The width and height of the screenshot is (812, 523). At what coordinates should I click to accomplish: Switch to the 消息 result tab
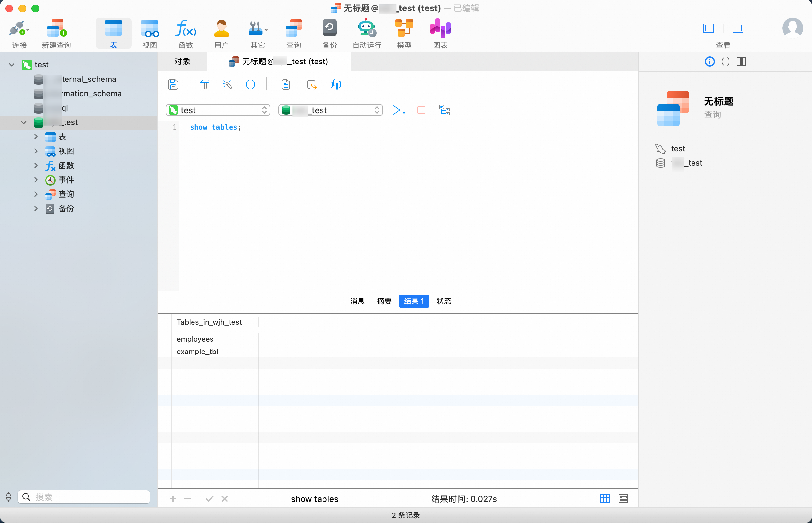click(x=357, y=301)
